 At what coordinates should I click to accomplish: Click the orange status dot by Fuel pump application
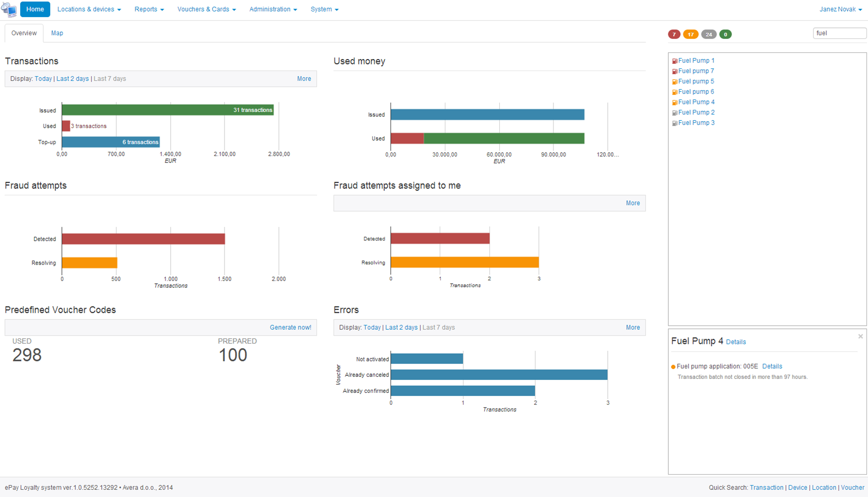pyautogui.click(x=673, y=367)
